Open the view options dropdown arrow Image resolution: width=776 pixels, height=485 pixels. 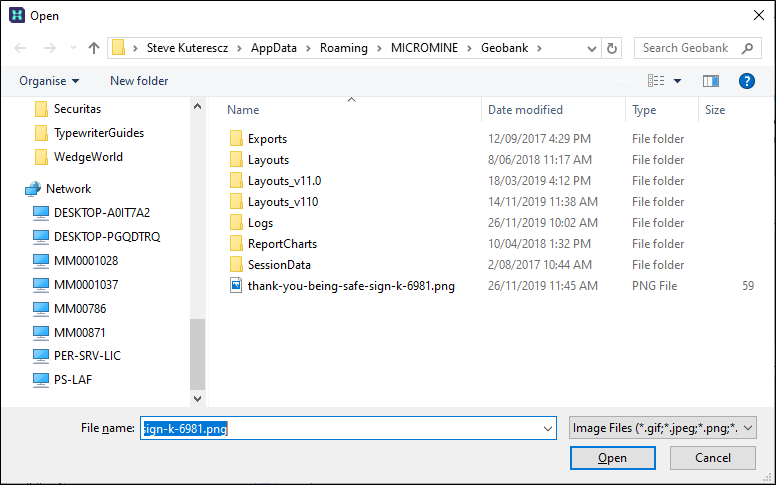click(x=678, y=81)
